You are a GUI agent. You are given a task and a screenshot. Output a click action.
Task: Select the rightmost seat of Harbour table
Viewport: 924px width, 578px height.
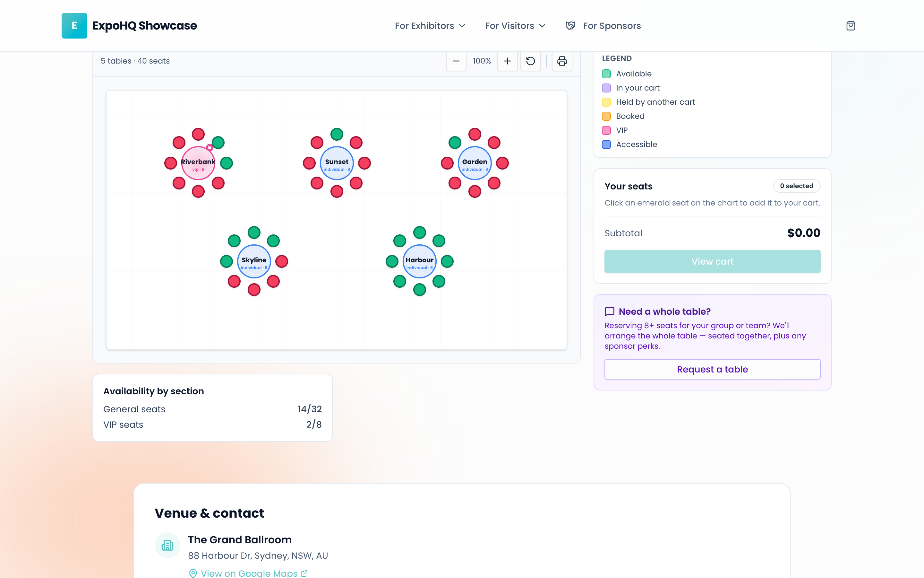click(x=447, y=261)
